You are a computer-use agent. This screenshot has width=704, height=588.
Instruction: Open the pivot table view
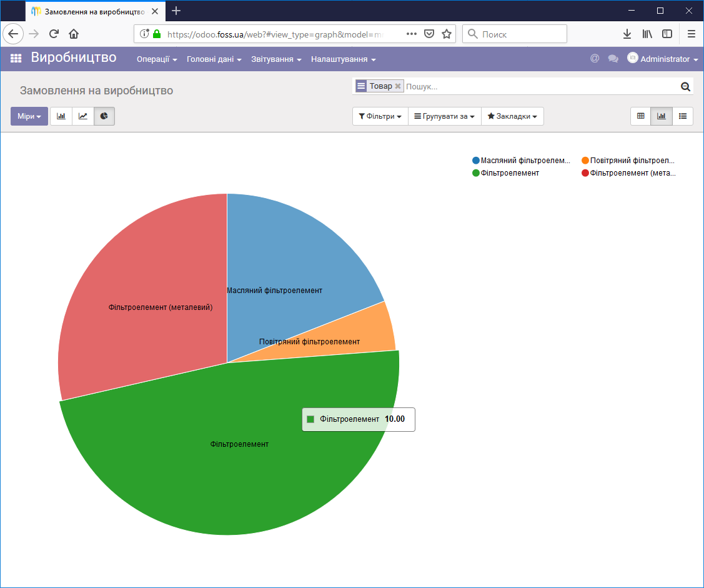click(x=641, y=116)
